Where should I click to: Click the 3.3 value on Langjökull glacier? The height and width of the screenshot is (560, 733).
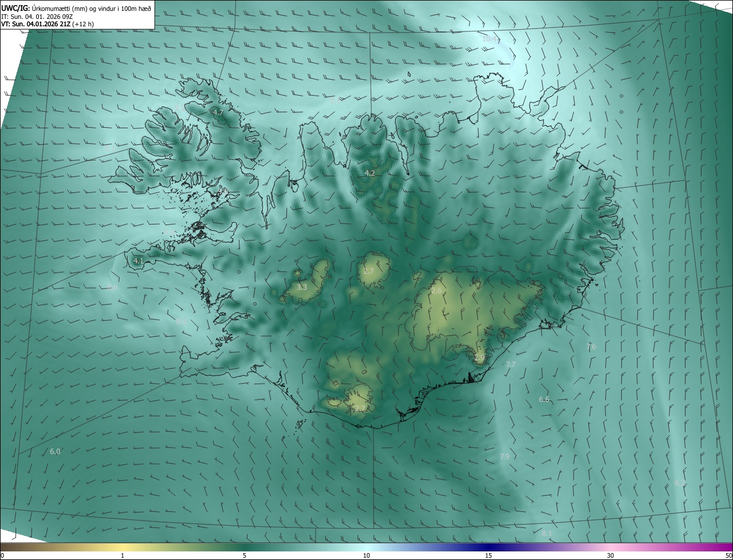pos(302,287)
